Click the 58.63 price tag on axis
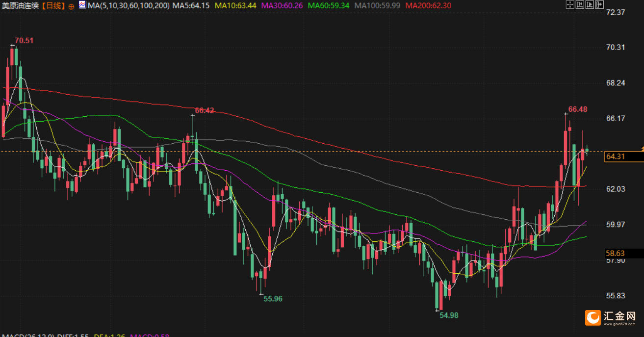This screenshot has height=337, width=644. (624, 253)
